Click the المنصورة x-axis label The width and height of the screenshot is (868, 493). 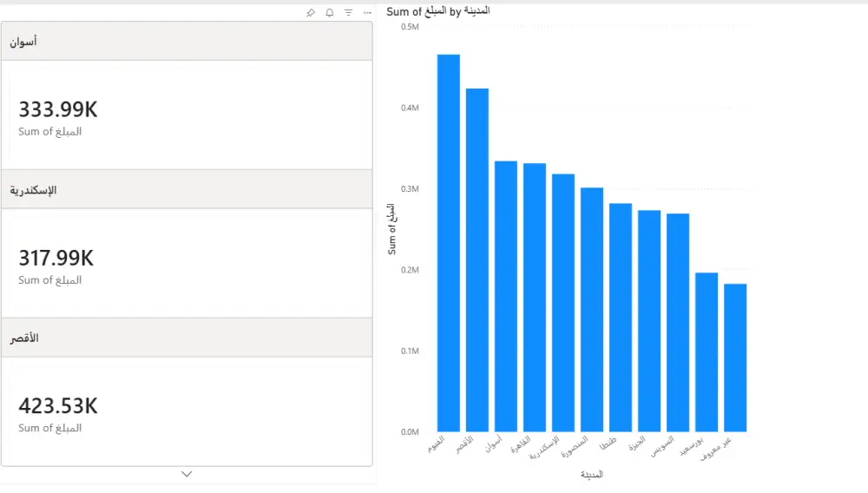coord(575,448)
